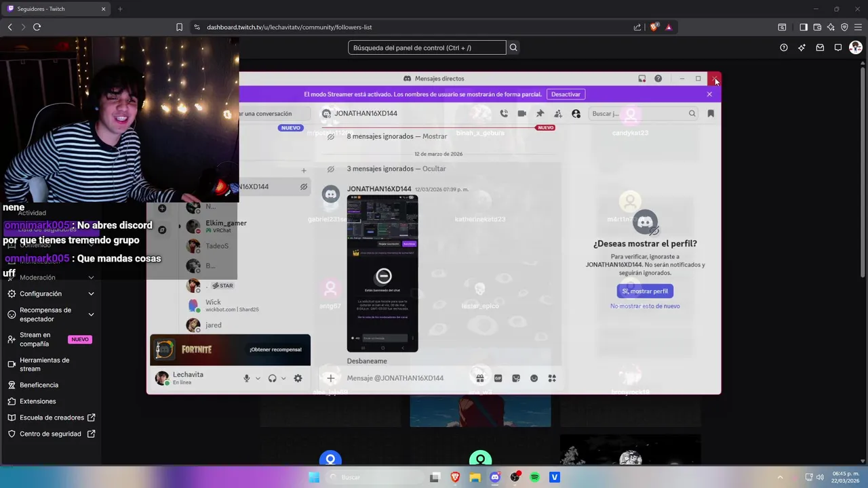Click the plus attach button in message bar

[330, 378]
